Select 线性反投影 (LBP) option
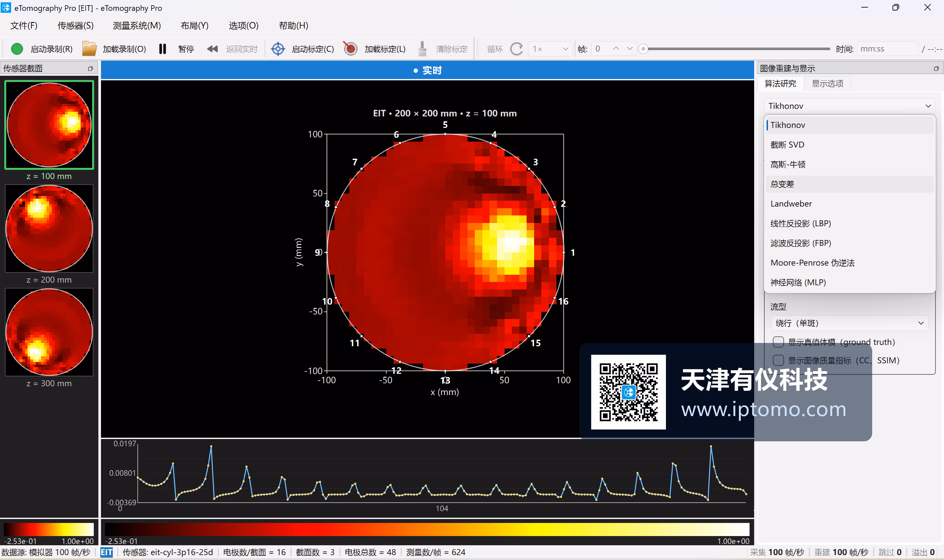Screen dimensions: 944x560 (x=850, y=223)
